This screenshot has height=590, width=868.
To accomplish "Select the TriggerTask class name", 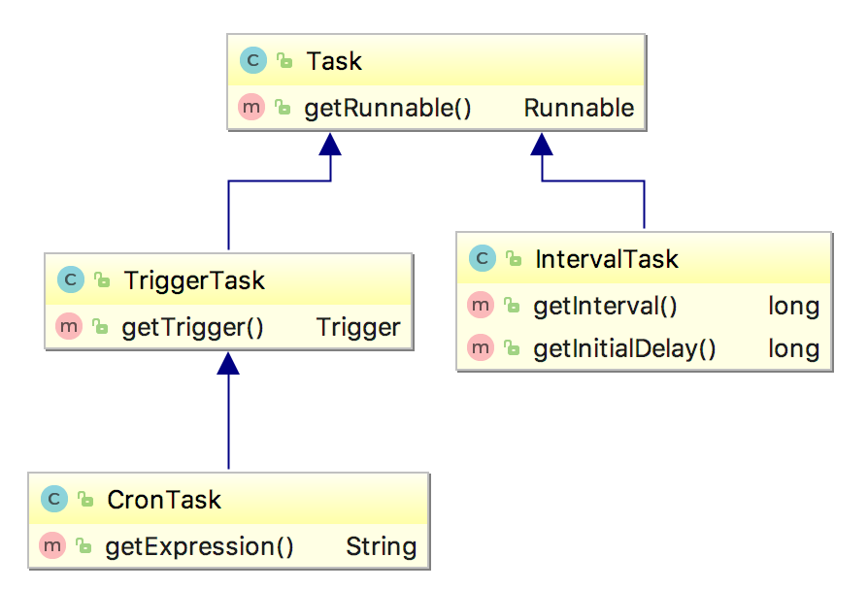I will [x=194, y=280].
